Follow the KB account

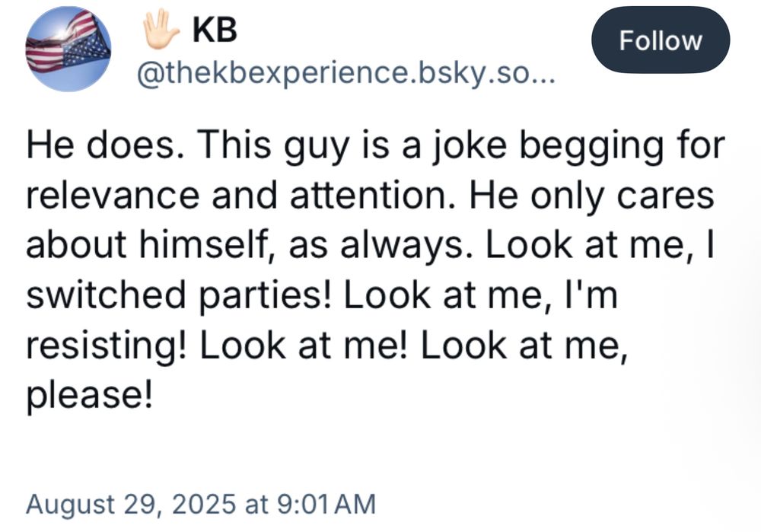click(x=660, y=40)
